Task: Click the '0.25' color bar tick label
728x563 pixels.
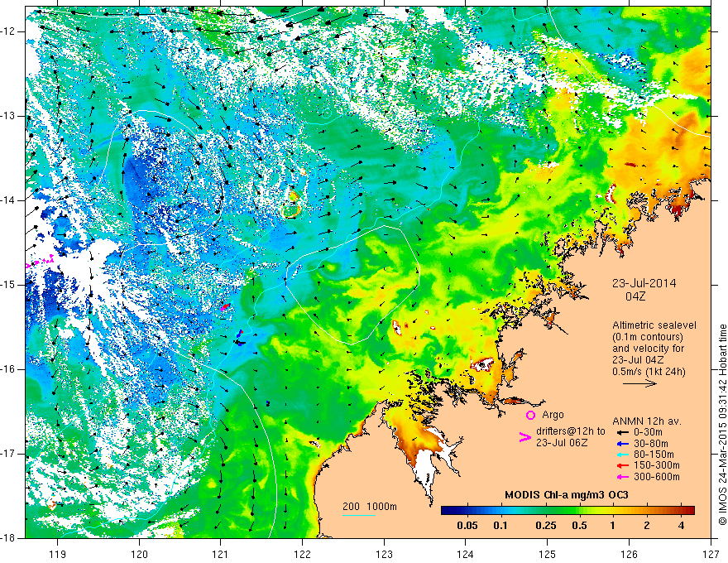Action: [545, 526]
